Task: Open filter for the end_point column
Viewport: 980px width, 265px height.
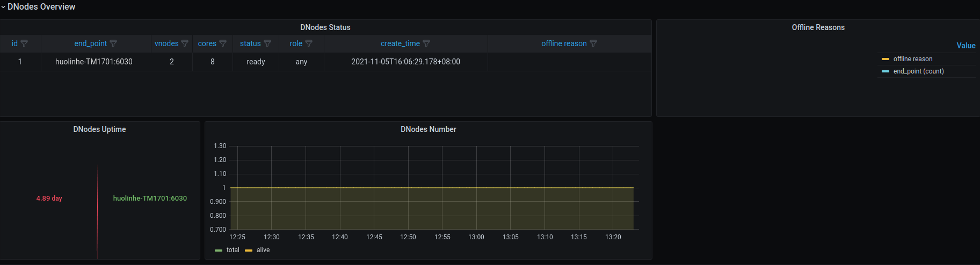Action: [113, 43]
